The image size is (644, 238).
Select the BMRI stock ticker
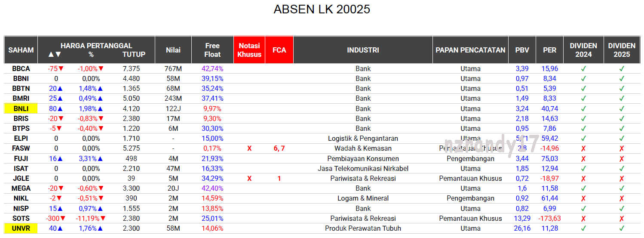(21, 99)
